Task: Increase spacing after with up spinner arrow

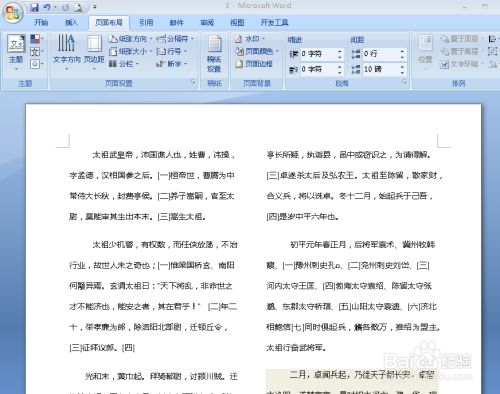Action: 403,67
